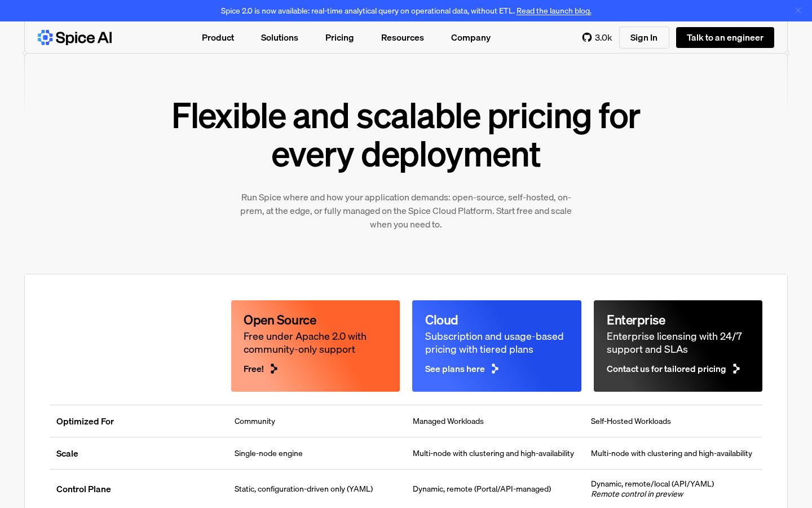
Task: Click the Self-Hosted Workloads cell
Action: coord(631,421)
